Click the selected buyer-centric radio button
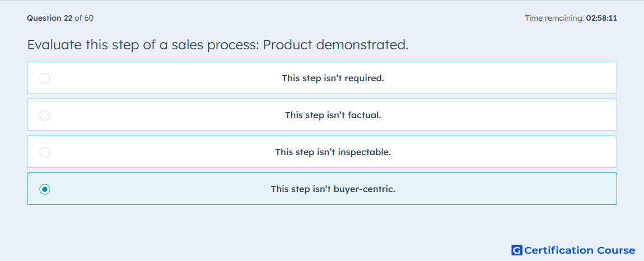Image resolution: width=644 pixels, height=261 pixels. [x=45, y=189]
